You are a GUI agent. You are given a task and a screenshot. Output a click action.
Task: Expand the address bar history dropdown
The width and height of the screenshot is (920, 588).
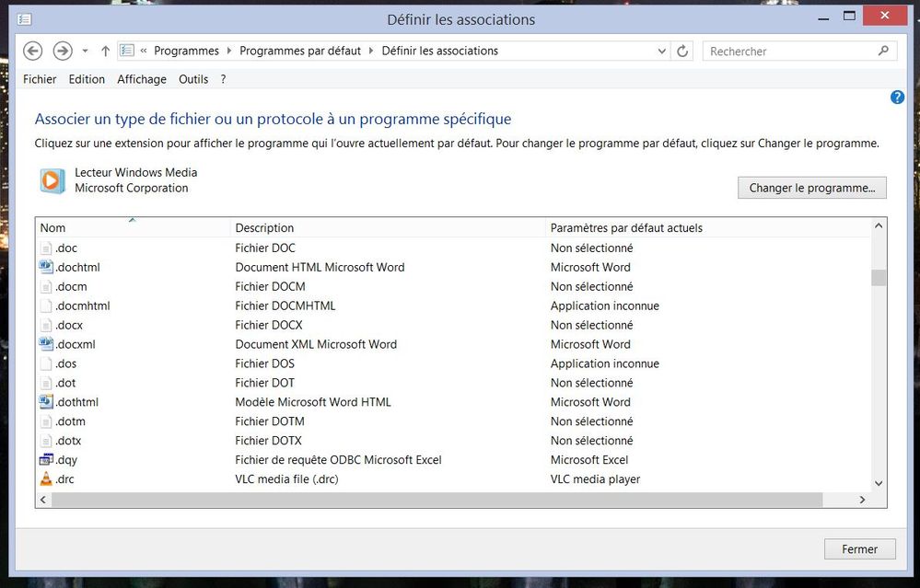point(661,52)
